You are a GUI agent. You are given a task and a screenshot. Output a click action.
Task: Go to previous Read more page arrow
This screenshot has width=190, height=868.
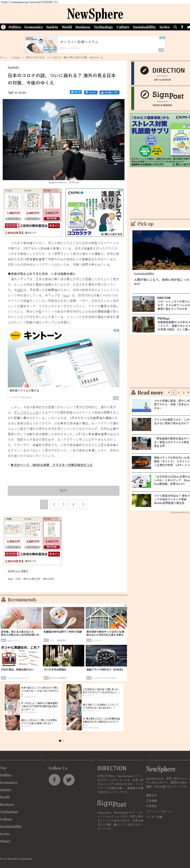click(x=169, y=392)
